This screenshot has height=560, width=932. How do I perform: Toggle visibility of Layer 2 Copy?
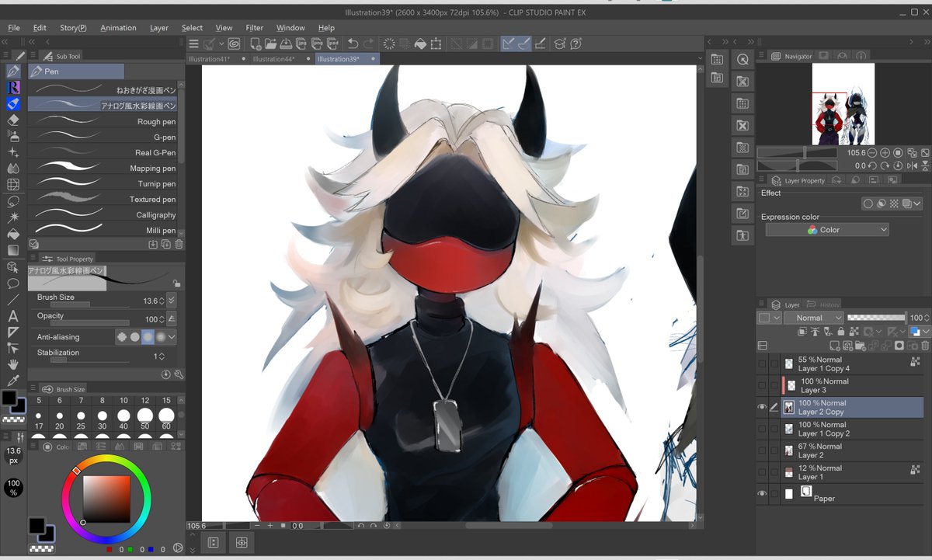762,406
